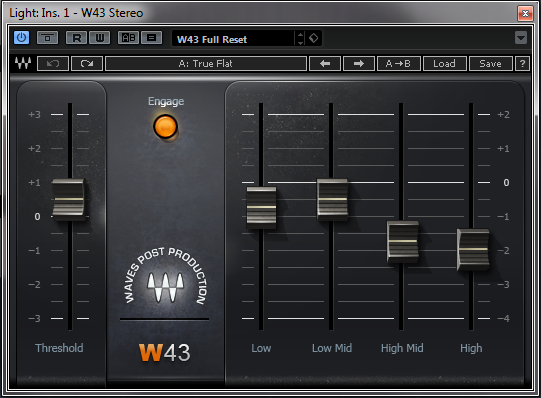Click the W43 product name text
Screen dimensions: 541x398
(x=165, y=352)
